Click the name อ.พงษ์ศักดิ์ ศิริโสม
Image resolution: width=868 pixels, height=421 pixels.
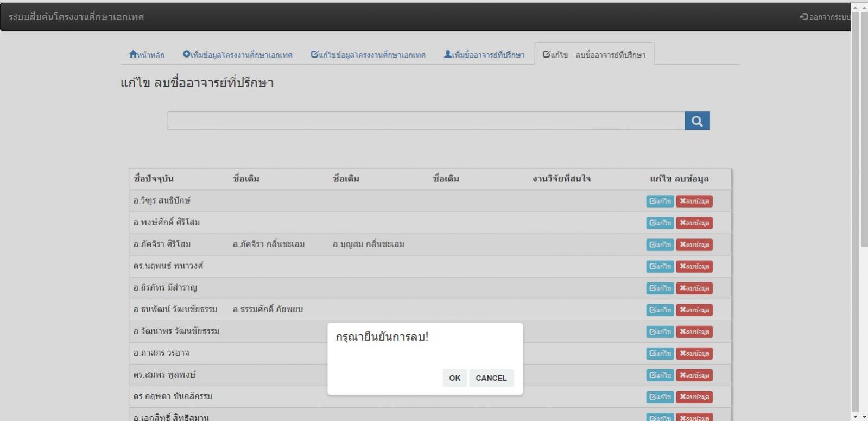[167, 222]
